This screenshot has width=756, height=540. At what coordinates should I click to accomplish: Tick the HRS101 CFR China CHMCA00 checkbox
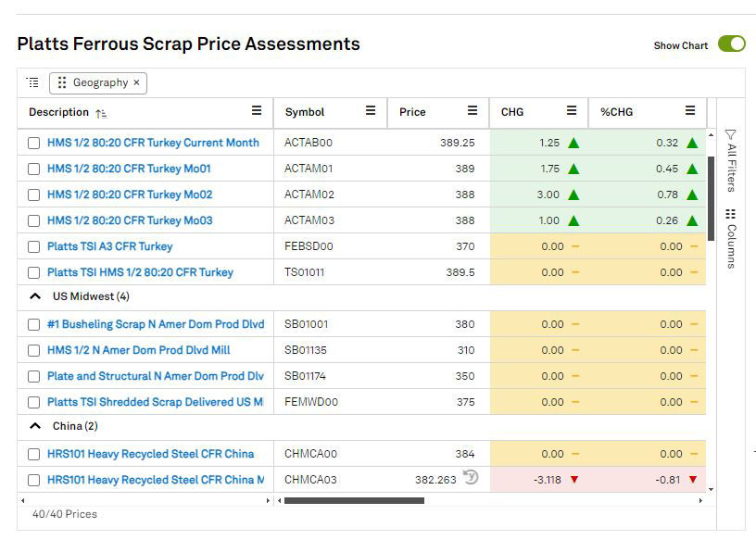click(x=34, y=455)
